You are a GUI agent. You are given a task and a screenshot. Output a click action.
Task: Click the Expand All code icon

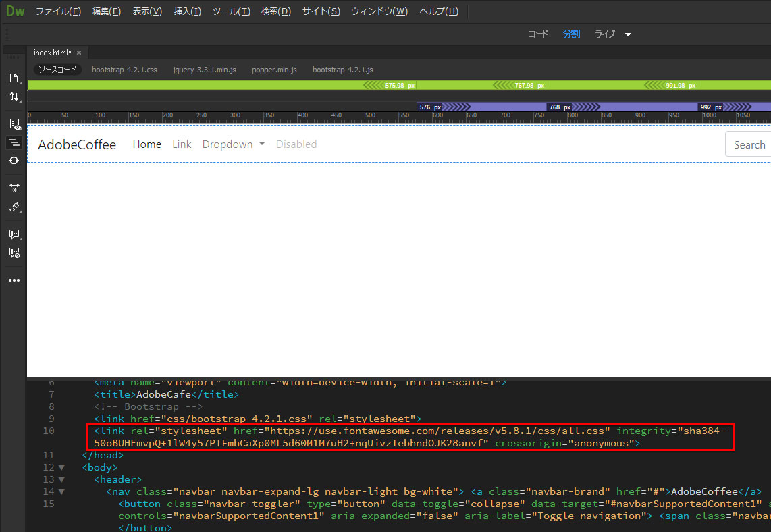click(x=14, y=188)
